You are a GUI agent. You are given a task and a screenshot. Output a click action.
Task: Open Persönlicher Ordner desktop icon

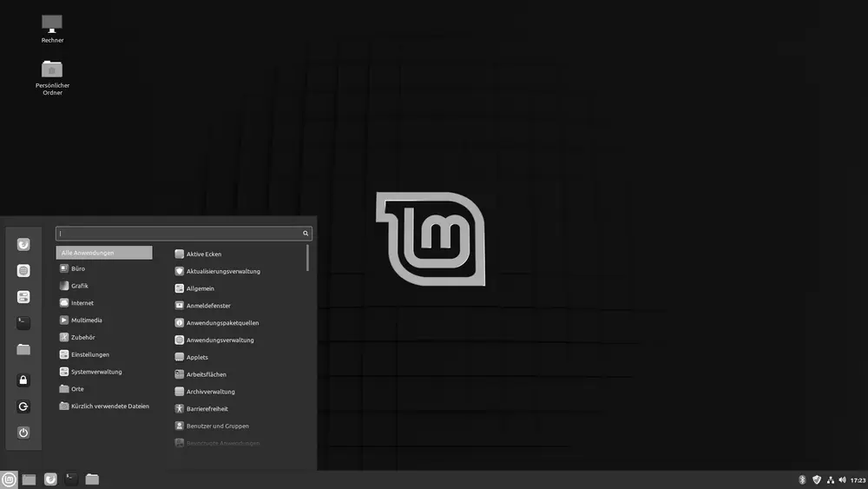pyautogui.click(x=52, y=77)
